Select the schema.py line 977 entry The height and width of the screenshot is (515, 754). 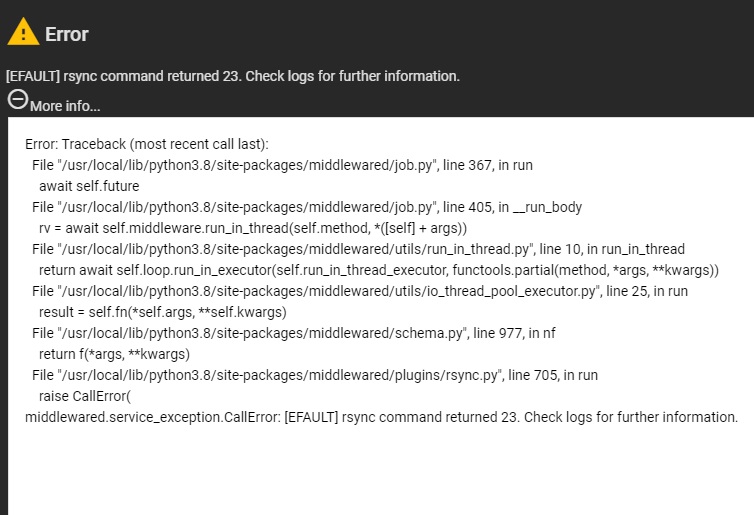(294, 333)
